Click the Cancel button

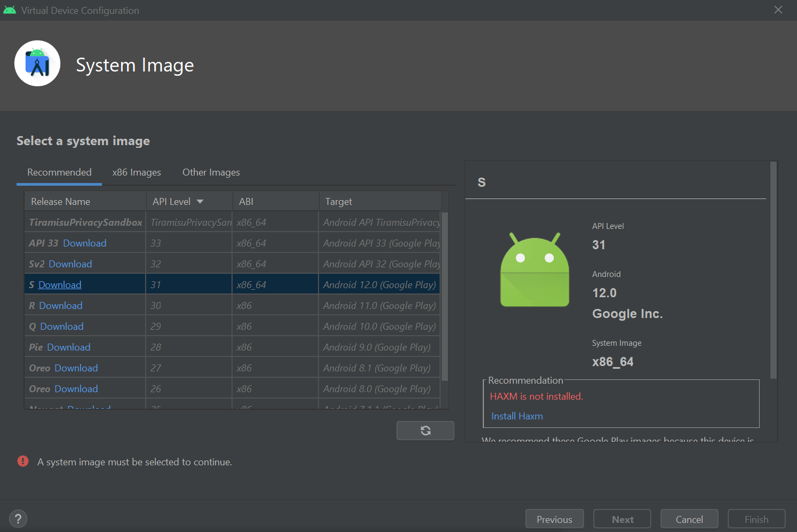689,518
